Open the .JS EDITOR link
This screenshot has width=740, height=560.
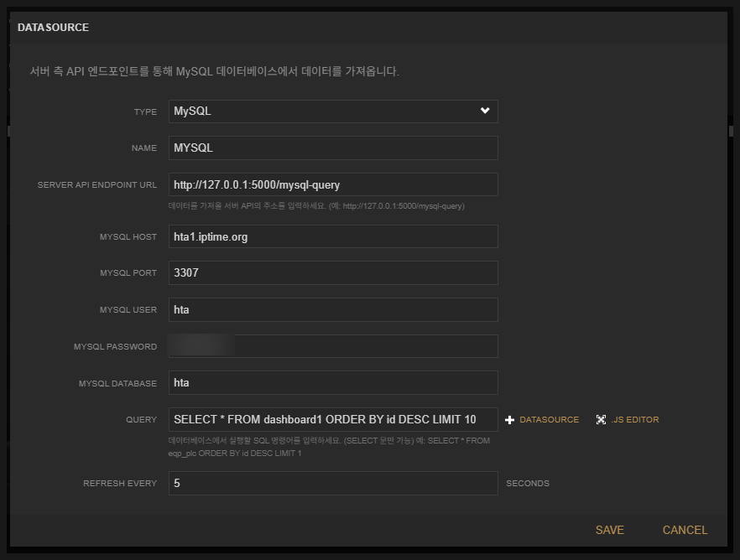coord(635,419)
